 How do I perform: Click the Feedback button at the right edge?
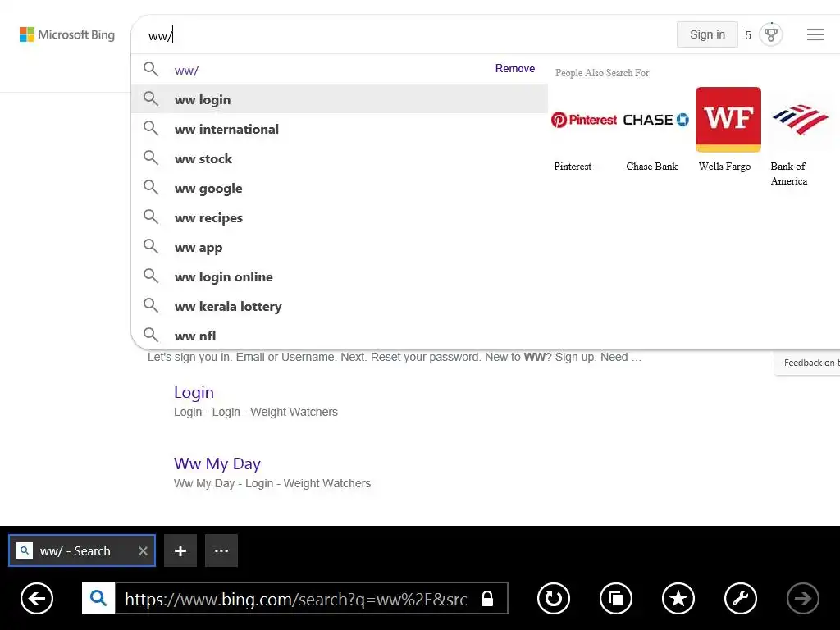pos(807,363)
